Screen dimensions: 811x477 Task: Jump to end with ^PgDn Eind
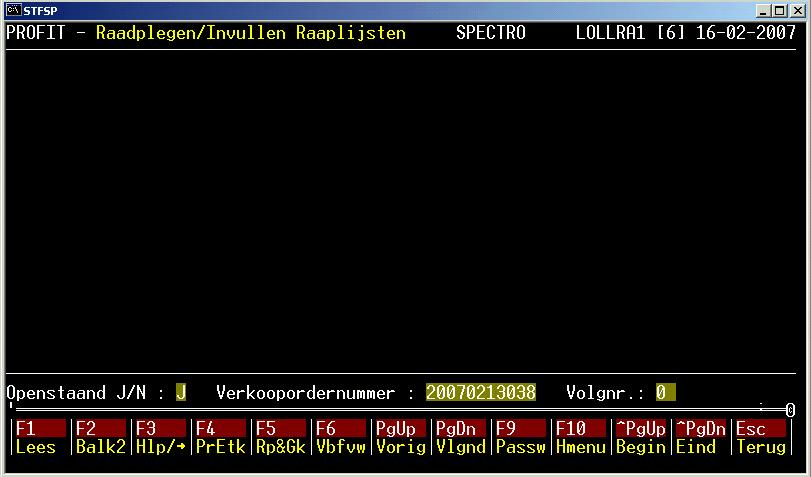pyautogui.click(x=701, y=438)
